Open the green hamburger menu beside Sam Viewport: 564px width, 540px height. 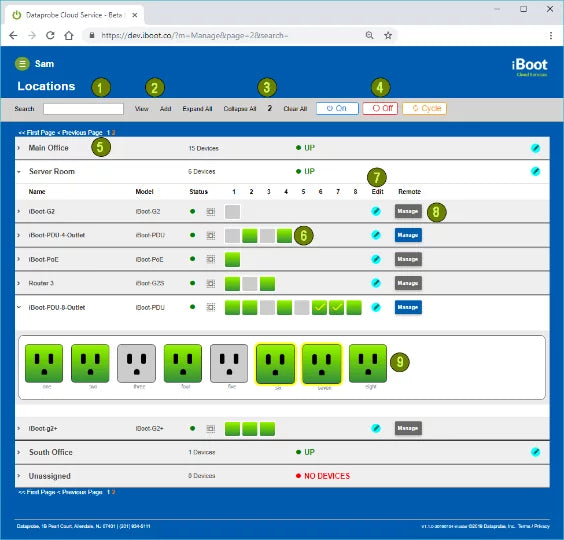pyautogui.click(x=22, y=64)
